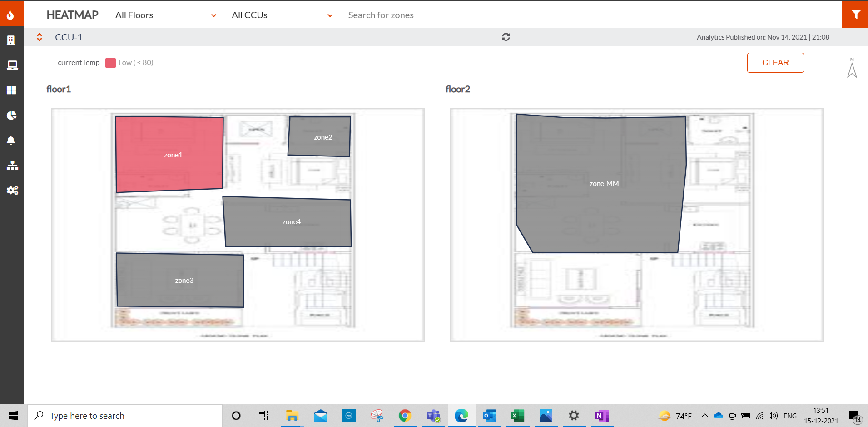This screenshot has height=427, width=868.
Task: Collapse the CCU-1 section arrows
Action: [40, 37]
